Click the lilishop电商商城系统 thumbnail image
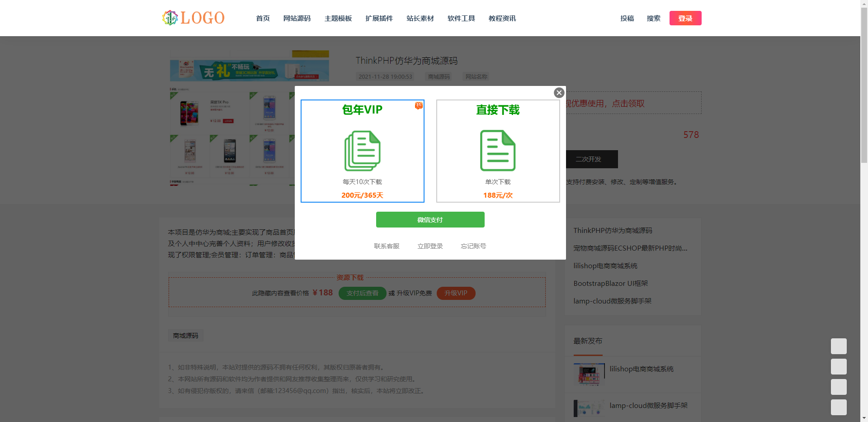868x422 pixels. point(589,375)
